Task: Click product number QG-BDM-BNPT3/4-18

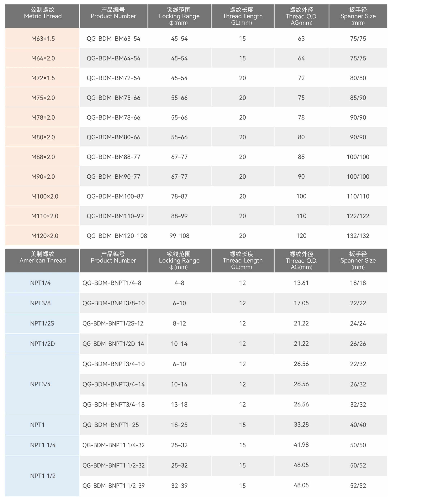Action: [x=113, y=405]
